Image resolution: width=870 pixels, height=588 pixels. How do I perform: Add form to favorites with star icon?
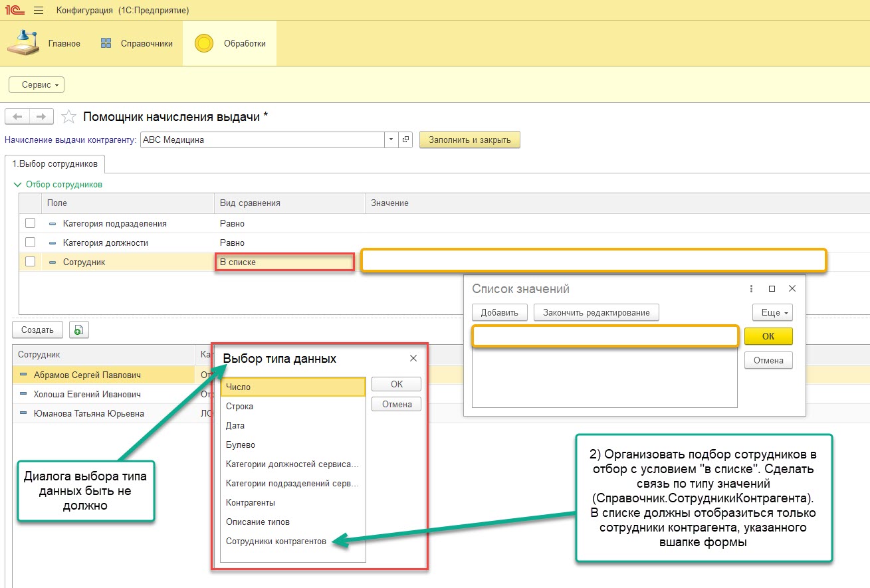(68, 118)
